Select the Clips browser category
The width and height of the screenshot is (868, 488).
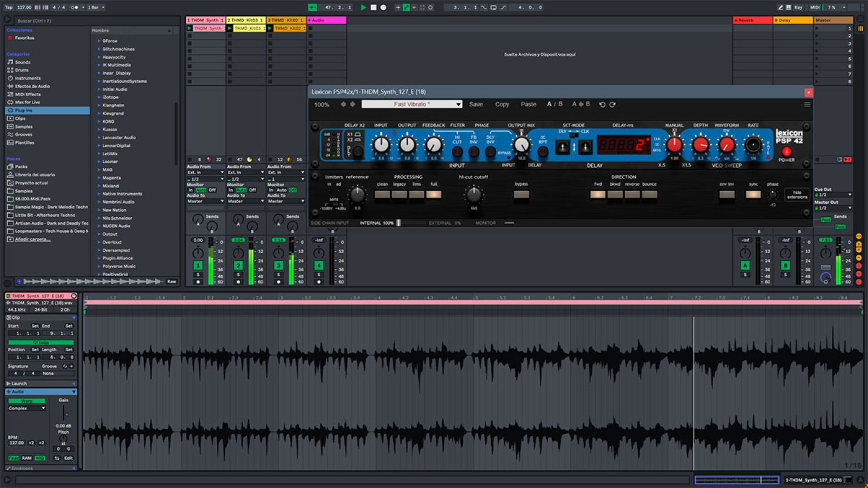click(20, 119)
